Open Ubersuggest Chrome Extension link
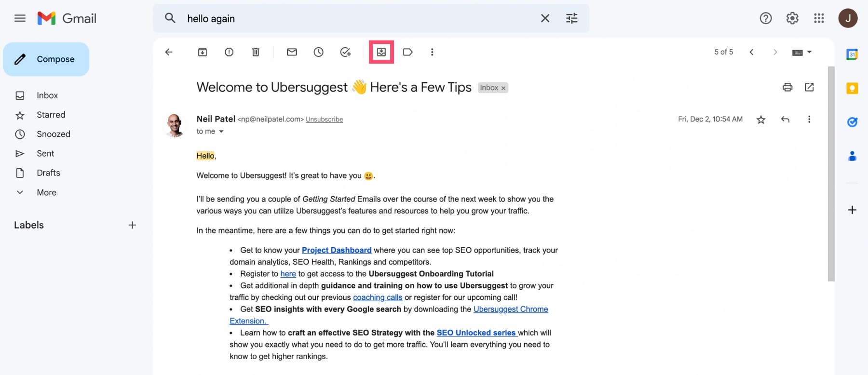This screenshot has height=375, width=868. (511, 309)
